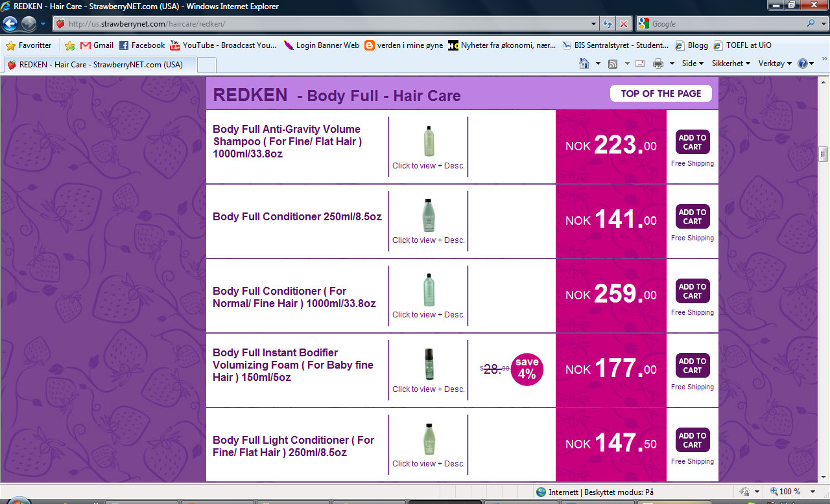
Task: Click the Body Full Instant Bodifier Volumizing Foam title
Action: [x=293, y=365]
